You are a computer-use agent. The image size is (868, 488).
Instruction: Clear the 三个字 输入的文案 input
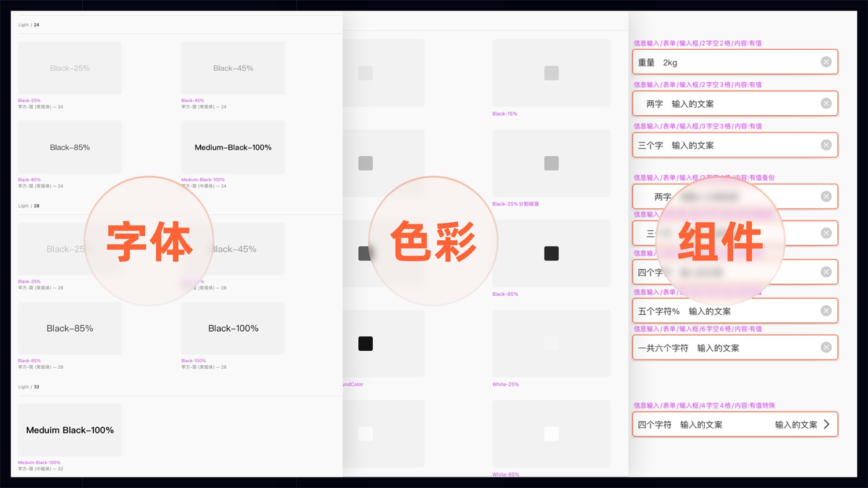826,145
